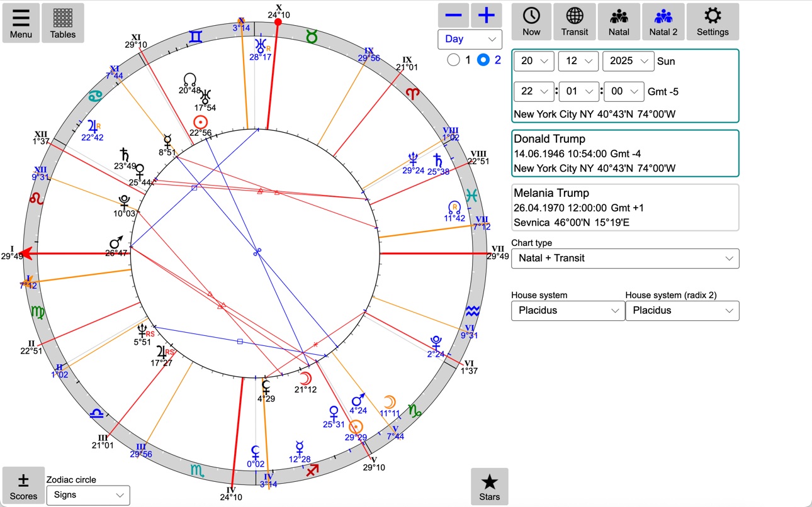Click transit Pluto glyph at 2°24
The image size is (812, 507).
pos(436,342)
